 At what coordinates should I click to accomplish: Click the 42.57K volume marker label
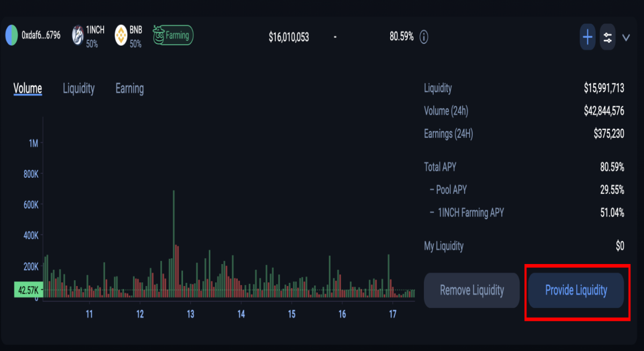coord(28,290)
